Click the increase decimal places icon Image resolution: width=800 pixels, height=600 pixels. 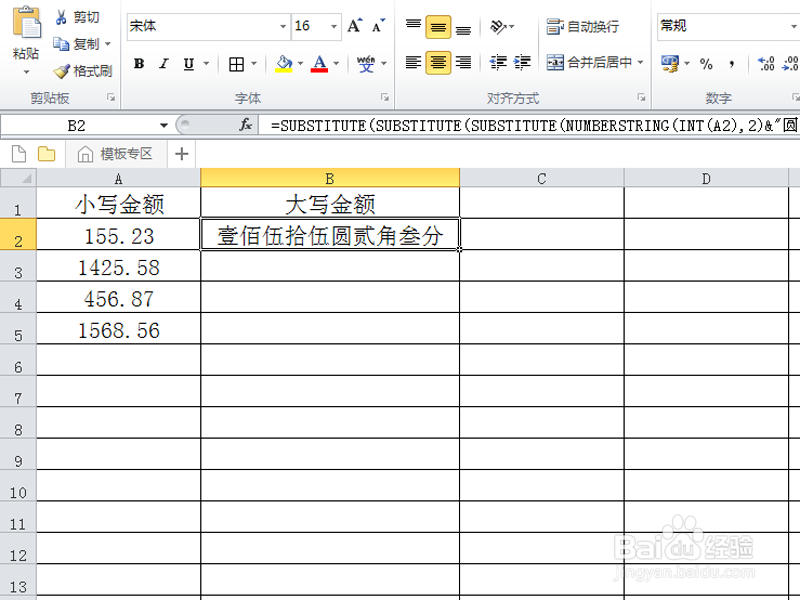point(766,64)
